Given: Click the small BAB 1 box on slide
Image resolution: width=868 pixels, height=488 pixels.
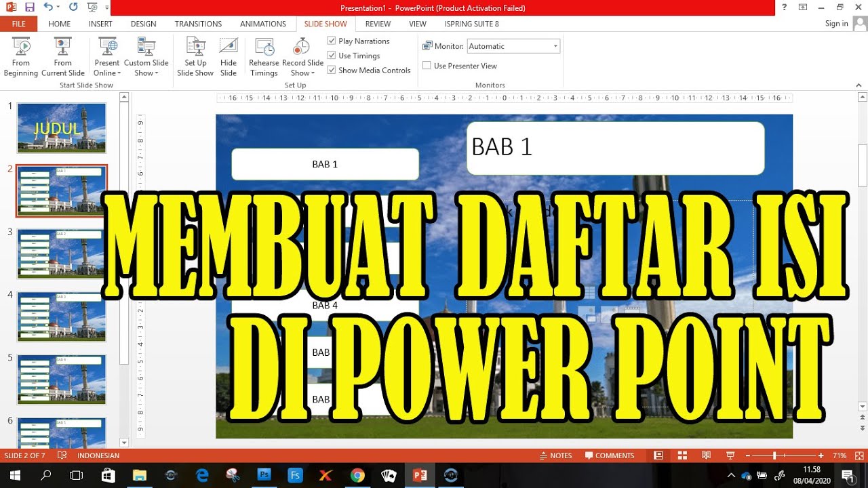Looking at the screenshot, I should (x=325, y=164).
